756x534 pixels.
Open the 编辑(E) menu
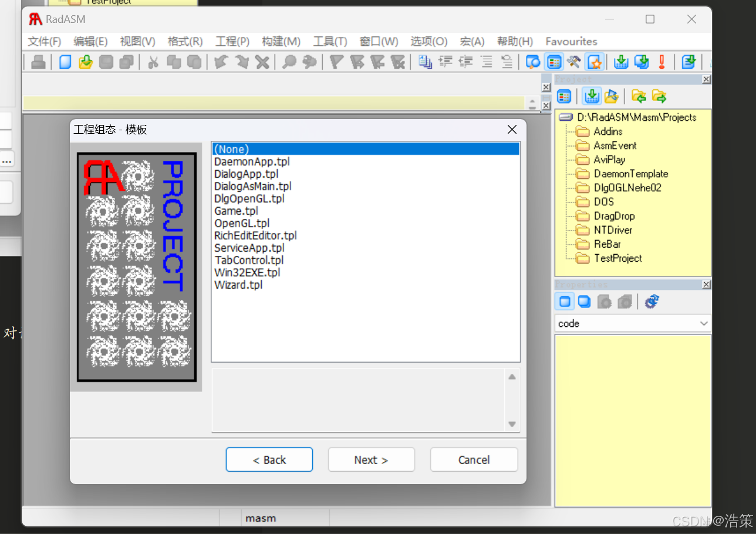[x=90, y=42]
